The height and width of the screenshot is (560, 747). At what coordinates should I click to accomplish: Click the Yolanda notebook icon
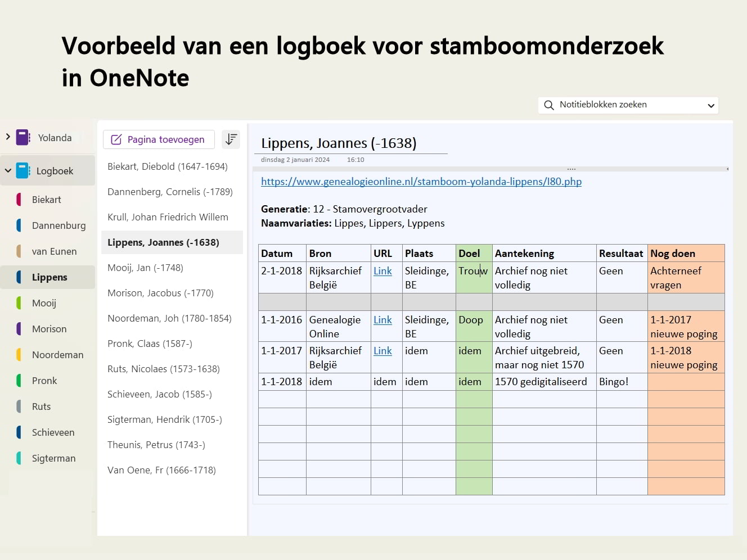click(23, 137)
